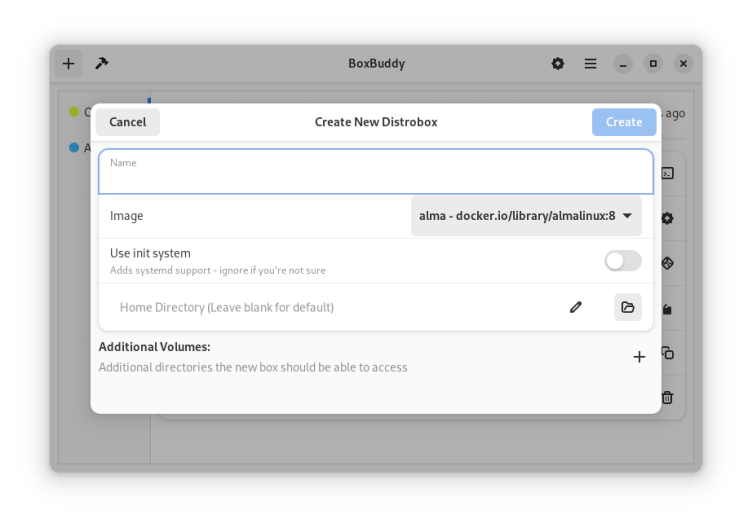Click the hammer icon in the header bar
This screenshot has width=752, height=527.
101,63
